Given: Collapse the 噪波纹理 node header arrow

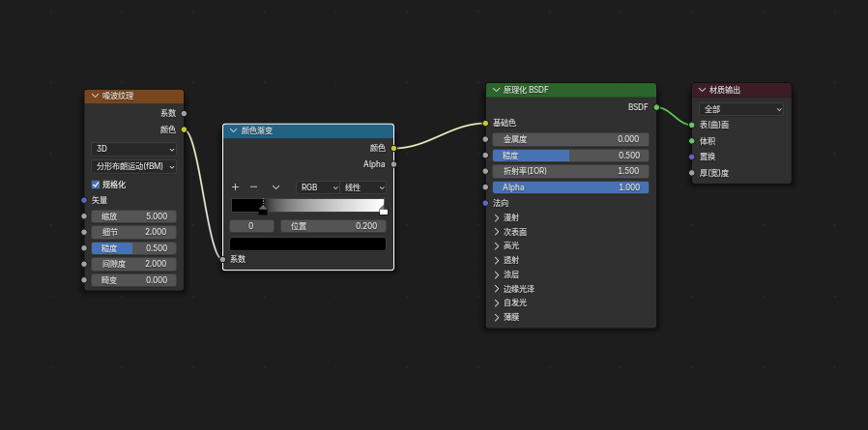Looking at the screenshot, I should point(95,97).
